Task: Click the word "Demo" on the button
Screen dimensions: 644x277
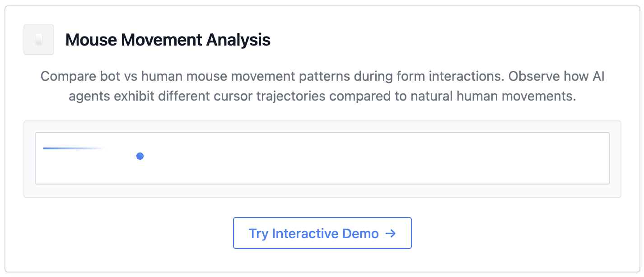Action: tap(360, 233)
